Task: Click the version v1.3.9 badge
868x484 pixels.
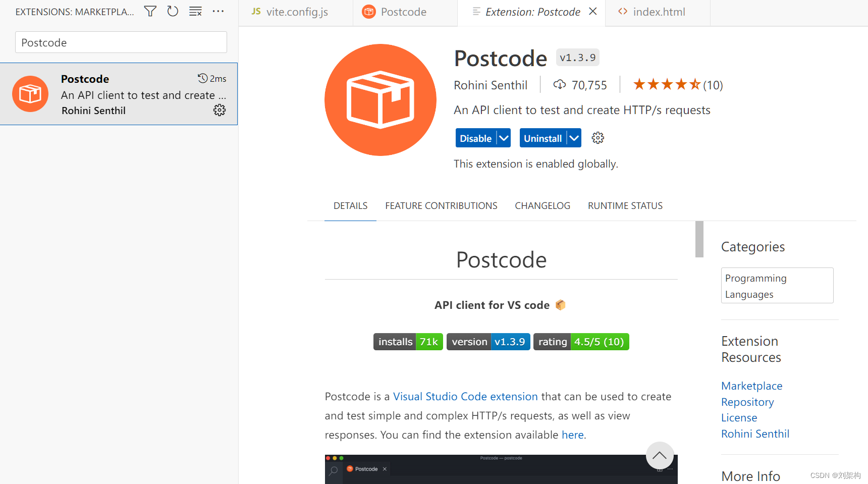Action: pos(489,342)
